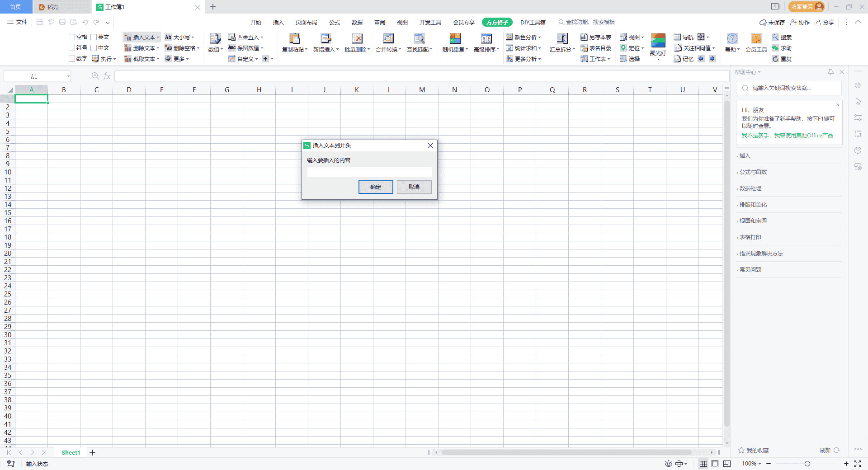
Task: Open the 插入文本 dropdown menu
Action: pos(157,37)
